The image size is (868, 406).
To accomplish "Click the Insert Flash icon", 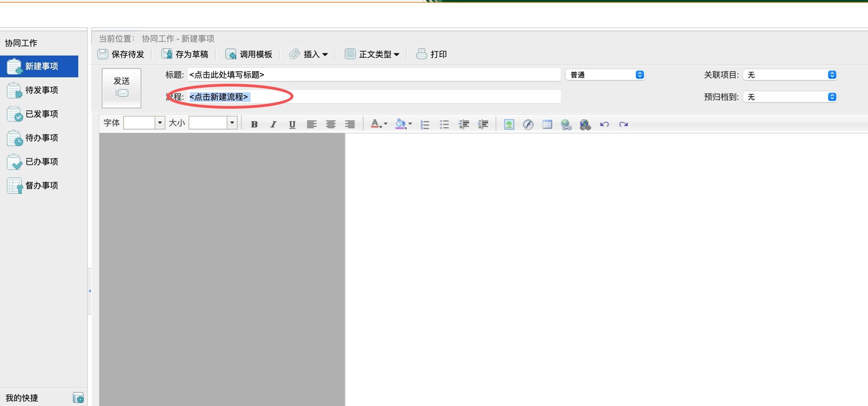I will click(x=528, y=124).
